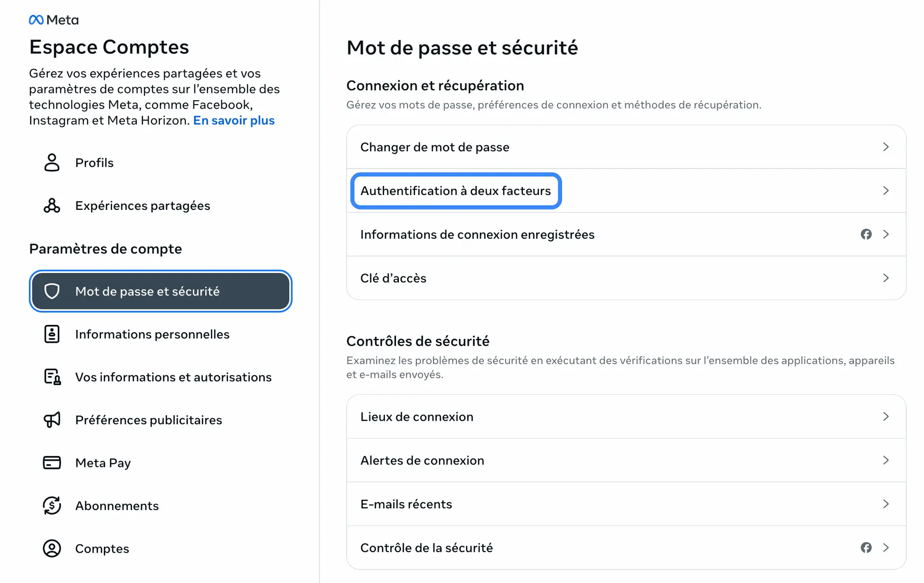Viewport: 924px width, 583px height.
Task: Click the Profils person icon
Action: 52,163
